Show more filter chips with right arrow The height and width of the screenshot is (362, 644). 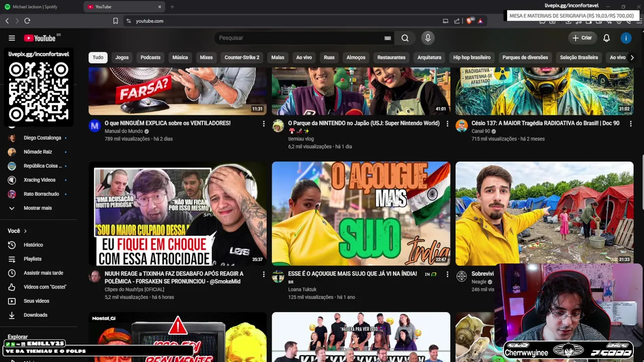[632, 57]
